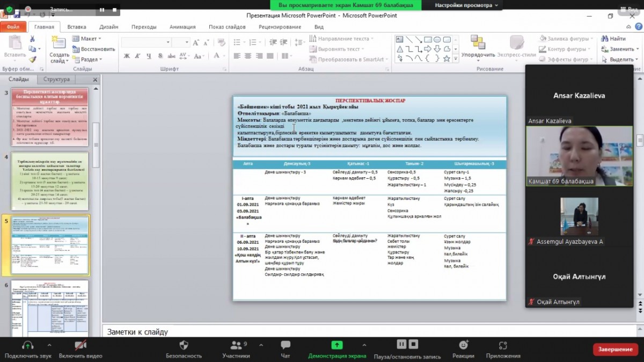The image size is (644, 362).
Task: Switch to the Insert (Вставка) ribbon tab
Action: click(x=77, y=26)
